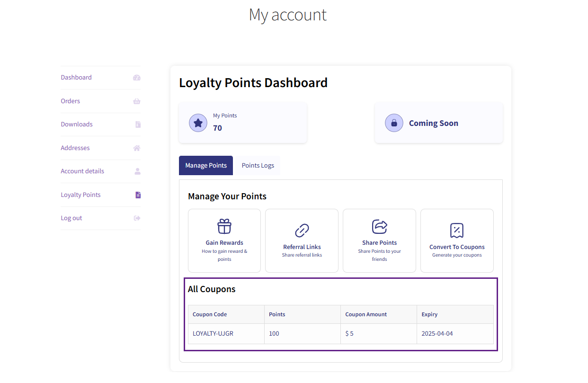The image size is (588, 383).
Task: Click the All Coupons heading
Action: tap(212, 289)
